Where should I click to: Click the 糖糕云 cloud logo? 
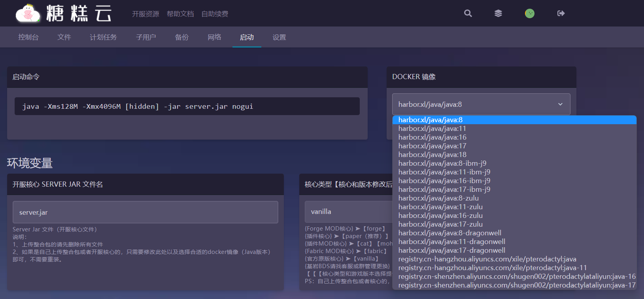pos(28,14)
